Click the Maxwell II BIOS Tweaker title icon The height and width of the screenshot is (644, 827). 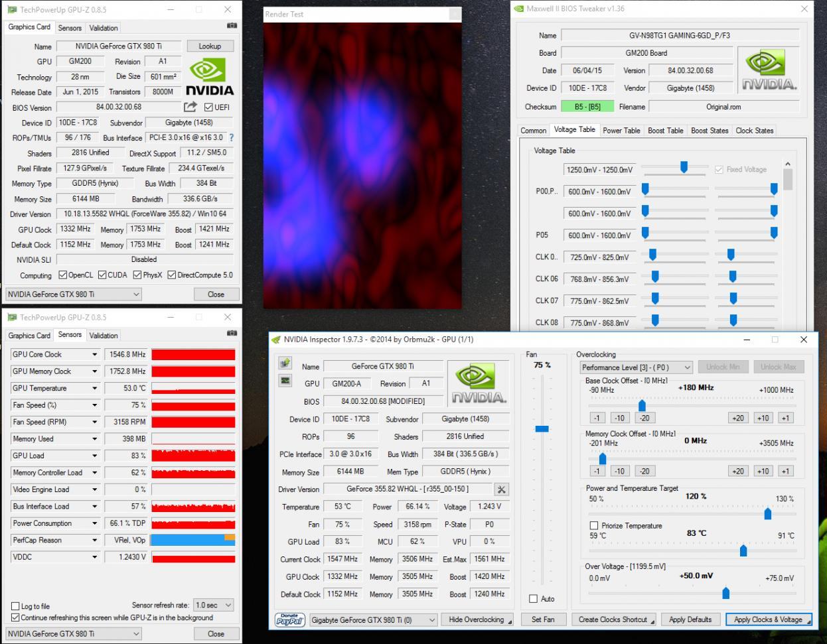518,9
